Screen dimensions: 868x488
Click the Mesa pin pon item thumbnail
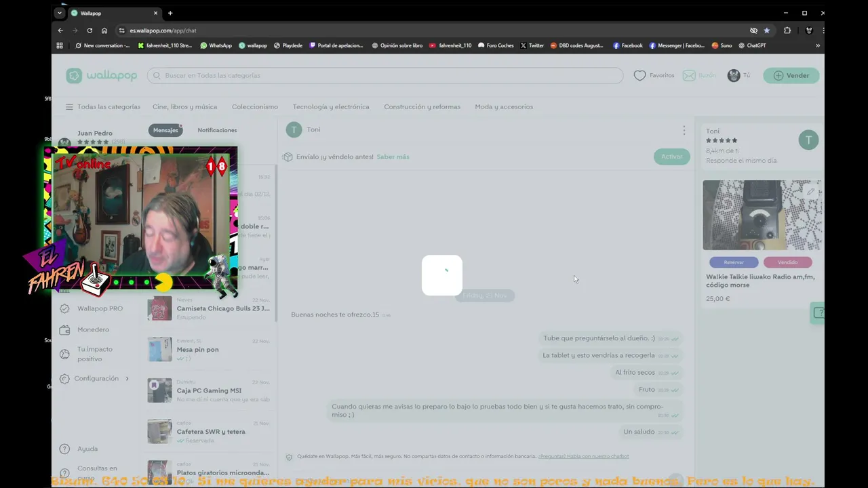(160, 350)
